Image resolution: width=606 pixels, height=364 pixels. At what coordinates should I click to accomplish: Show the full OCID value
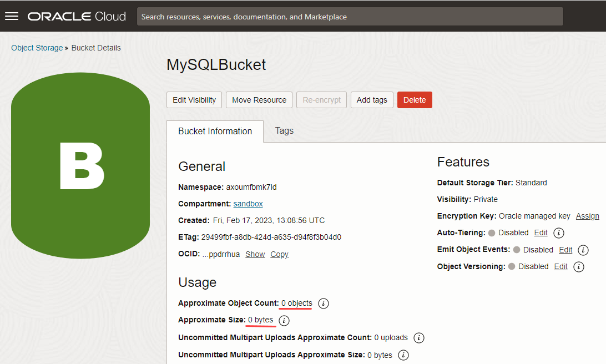tap(255, 254)
